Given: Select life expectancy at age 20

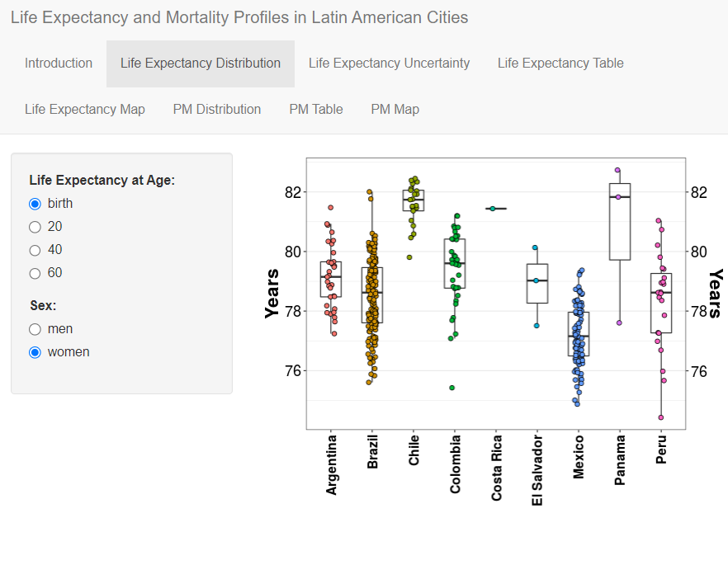Looking at the screenshot, I should (x=35, y=226).
